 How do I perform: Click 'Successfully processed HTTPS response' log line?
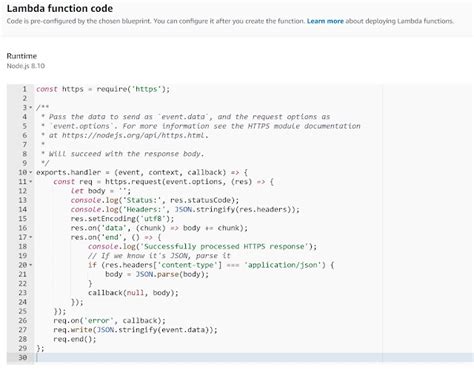tap(202, 247)
